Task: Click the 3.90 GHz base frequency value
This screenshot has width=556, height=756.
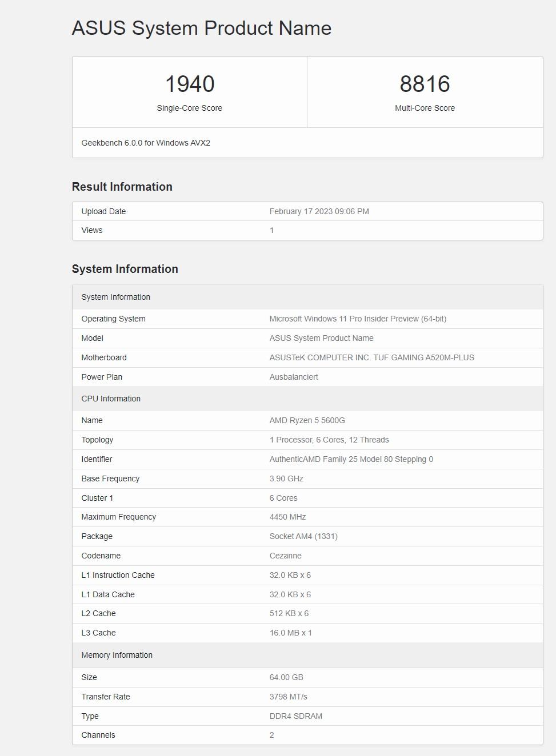Action: (x=286, y=478)
